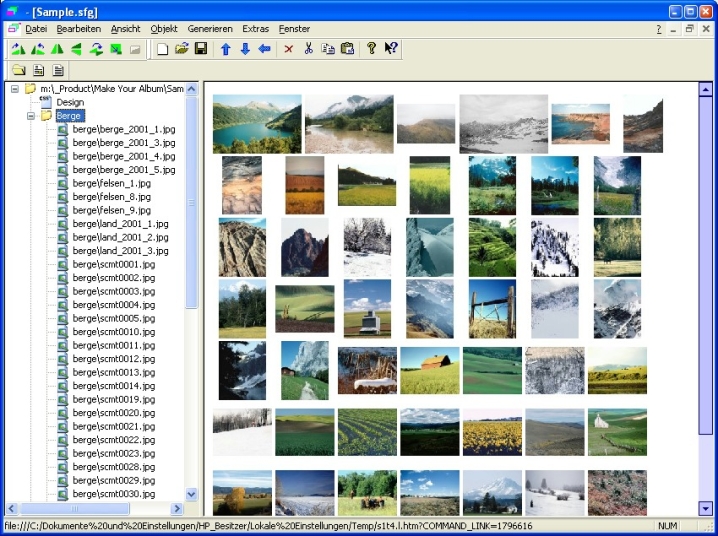Collapse the root m:\_Product tree node
Viewport: 718px width, 536px height.
click(x=16, y=89)
